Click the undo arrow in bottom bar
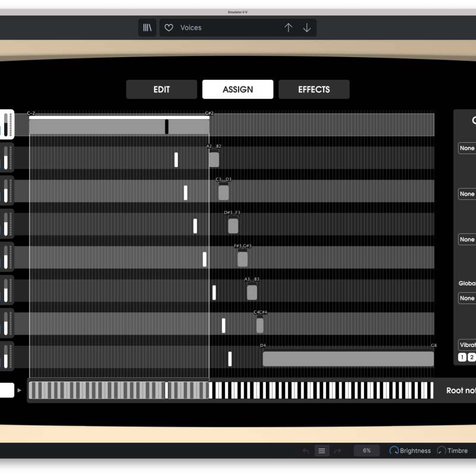 306,451
